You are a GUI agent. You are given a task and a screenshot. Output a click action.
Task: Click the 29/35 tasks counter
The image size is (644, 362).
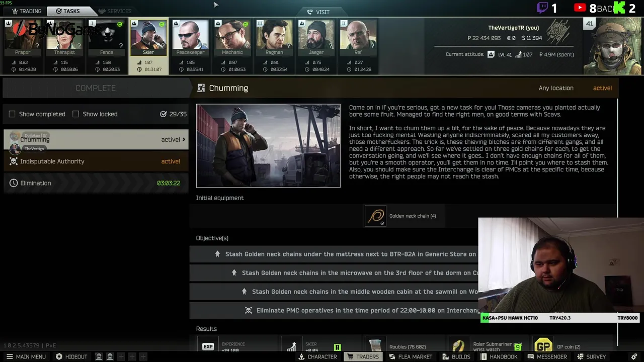pyautogui.click(x=173, y=114)
